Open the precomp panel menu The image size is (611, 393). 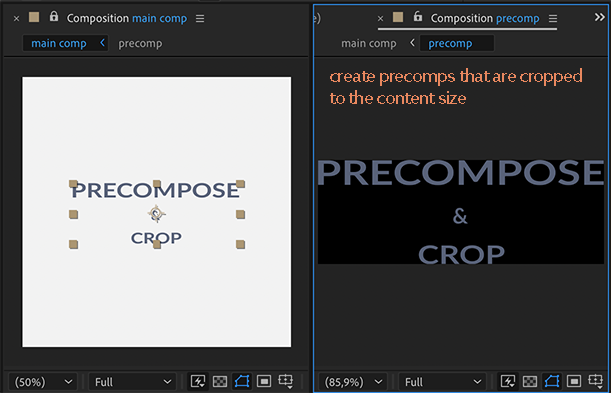pyautogui.click(x=553, y=18)
